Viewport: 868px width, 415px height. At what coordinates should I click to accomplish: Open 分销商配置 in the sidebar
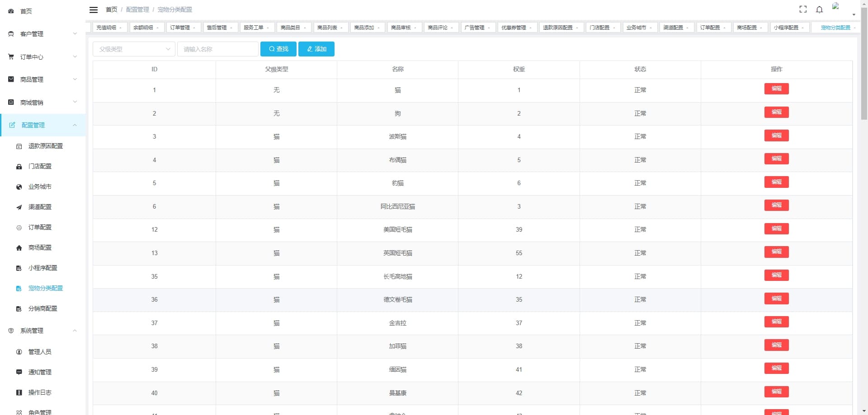43,308
